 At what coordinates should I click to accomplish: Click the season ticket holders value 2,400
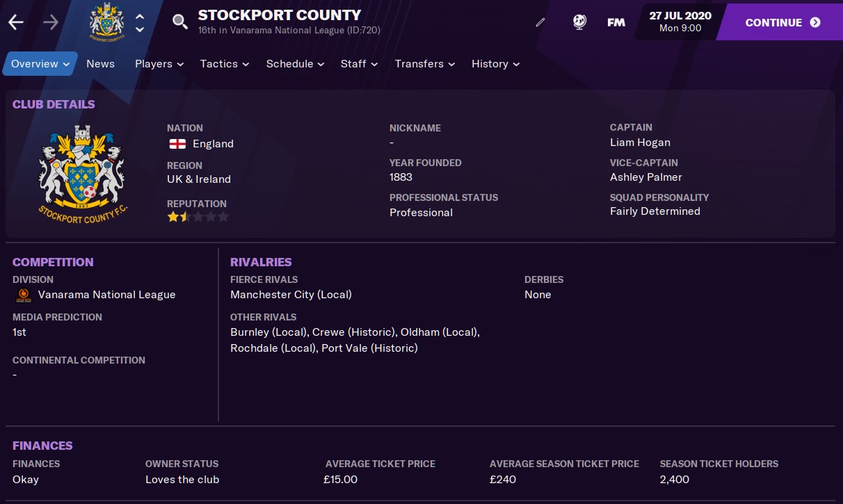tap(675, 480)
